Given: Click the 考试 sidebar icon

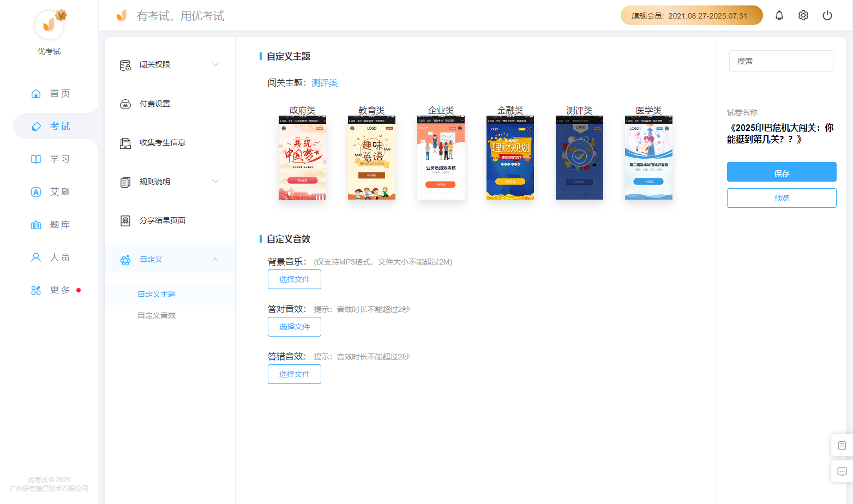Looking at the screenshot, I should tap(36, 127).
